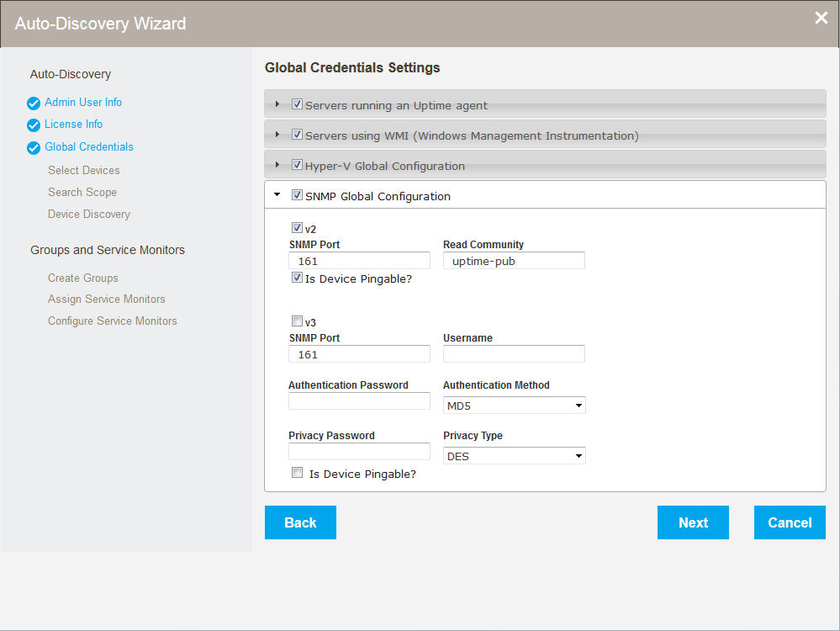This screenshot has height=631, width=840.
Task: Click the Read Community input field
Action: pos(514,261)
